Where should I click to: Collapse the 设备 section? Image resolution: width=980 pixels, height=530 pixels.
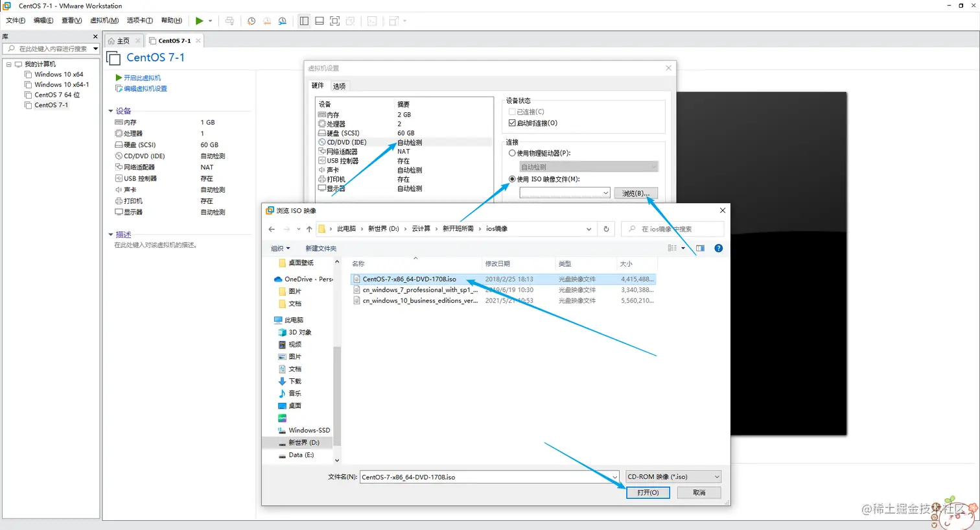pyautogui.click(x=111, y=111)
